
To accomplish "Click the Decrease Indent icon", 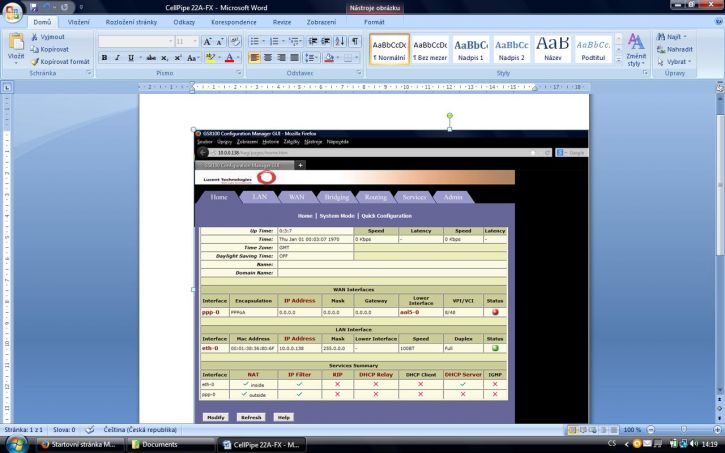I will pos(313,42).
